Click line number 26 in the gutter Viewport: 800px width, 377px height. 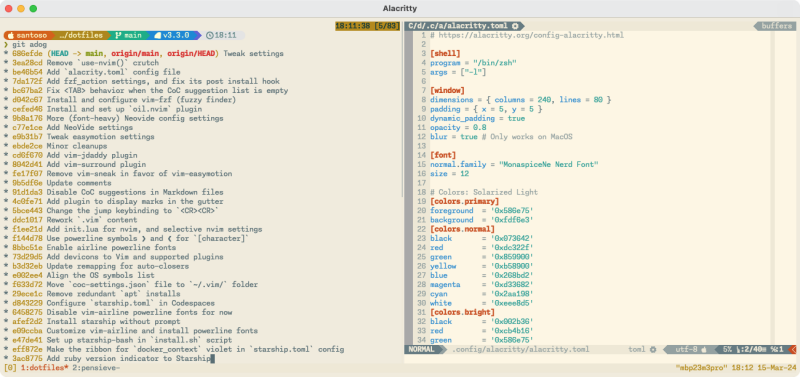coord(421,266)
